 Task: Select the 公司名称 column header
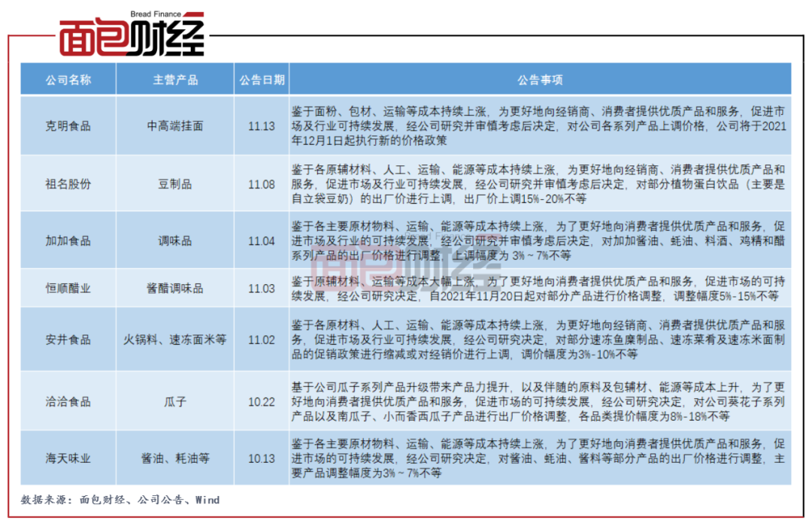(x=68, y=80)
